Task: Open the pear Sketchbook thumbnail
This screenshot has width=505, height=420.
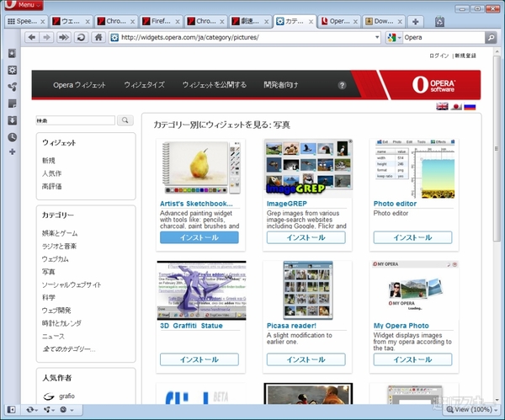Action: (x=202, y=167)
